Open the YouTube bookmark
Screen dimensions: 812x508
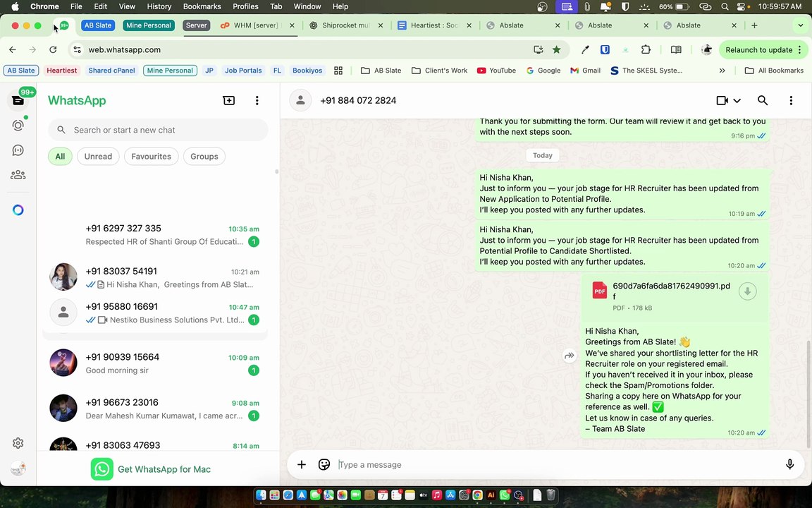(497, 71)
